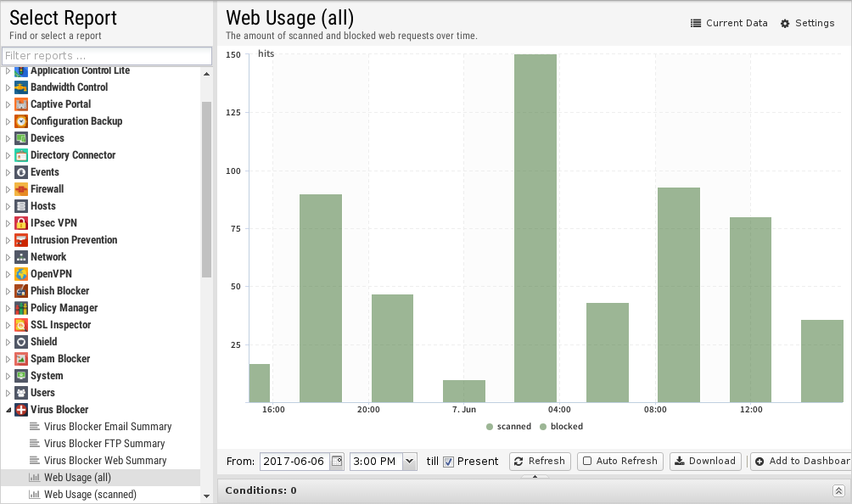Click the Shield tree label
852x504 pixels.
coord(43,342)
